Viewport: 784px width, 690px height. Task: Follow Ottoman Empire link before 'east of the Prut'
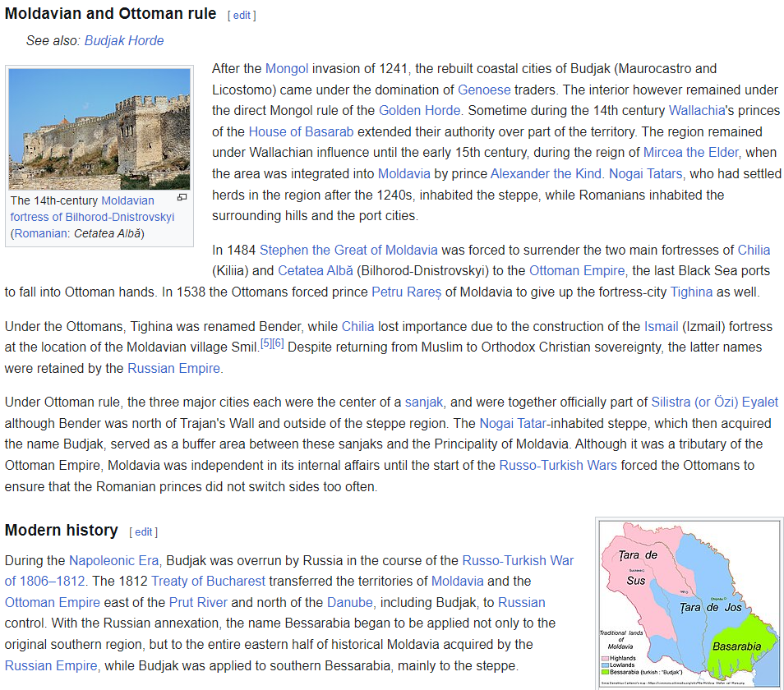point(53,603)
